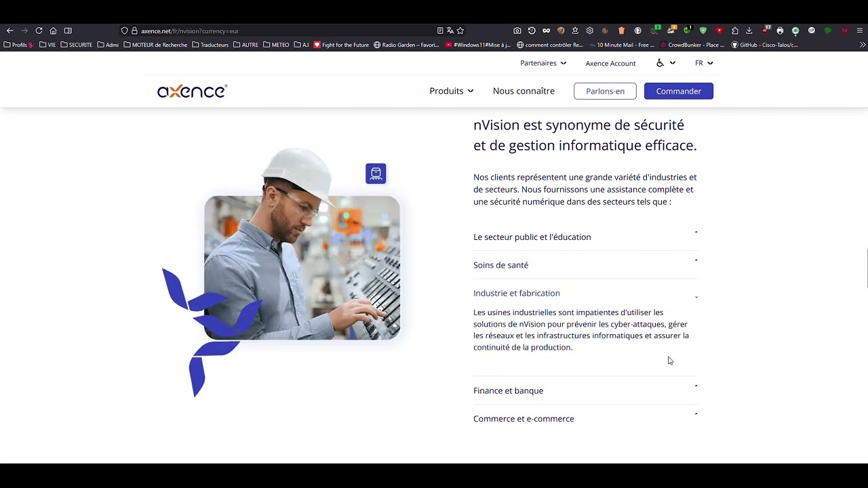
Task: Expand the Commerce et e-commerce section
Action: pos(585,419)
